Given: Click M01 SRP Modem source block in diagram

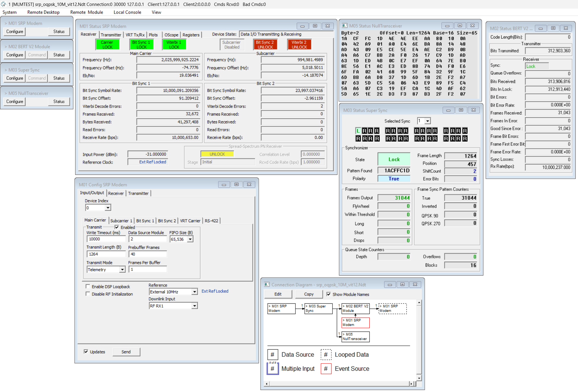Looking at the screenshot, I should tap(281, 308).
